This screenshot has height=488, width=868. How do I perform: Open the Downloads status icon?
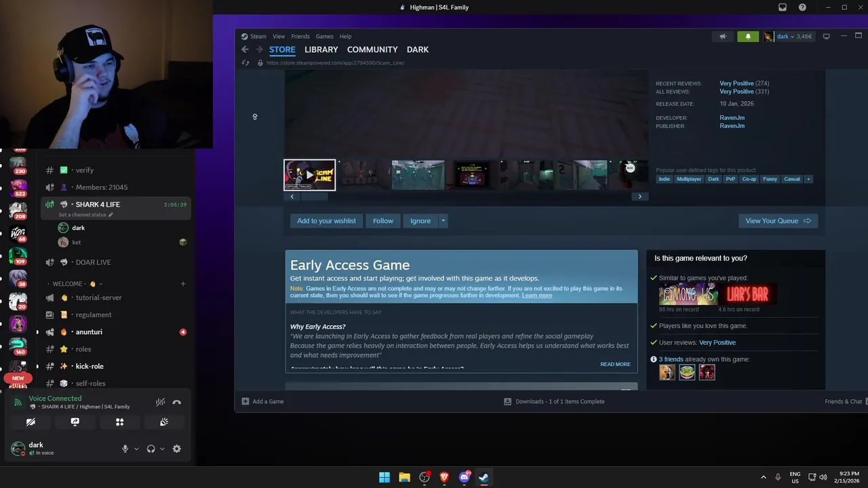pyautogui.click(x=507, y=401)
